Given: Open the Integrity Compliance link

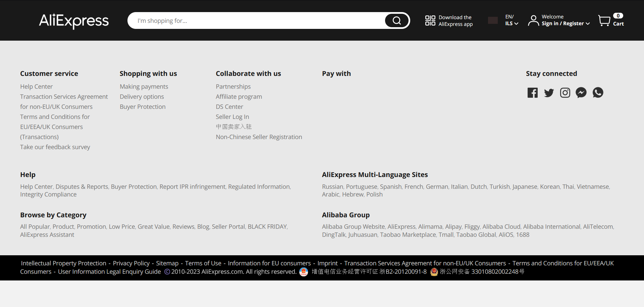Looking at the screenshot, I should (48, 194).
